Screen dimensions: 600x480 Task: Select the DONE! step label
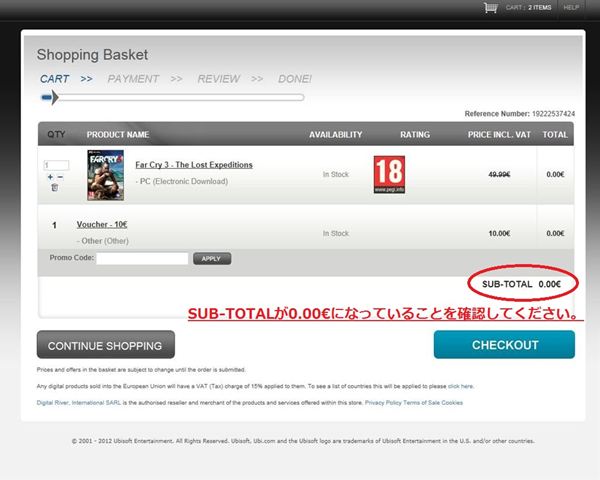tap(295, 79)
